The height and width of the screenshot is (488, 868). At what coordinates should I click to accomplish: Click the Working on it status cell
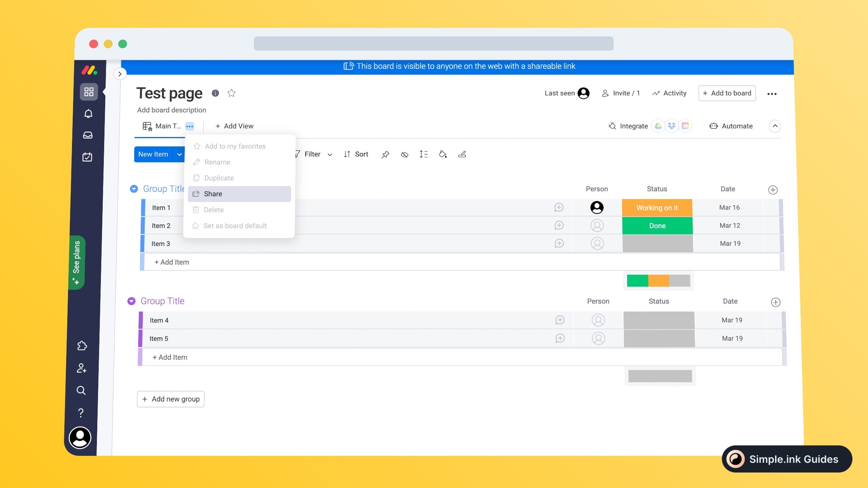pyautogui.click(x=657, y=208)
